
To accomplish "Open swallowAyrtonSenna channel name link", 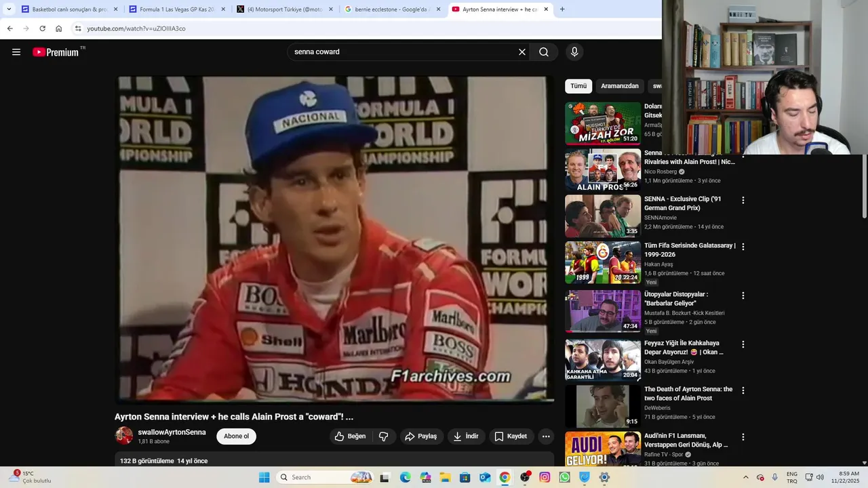I will click(x=172, y=432).
